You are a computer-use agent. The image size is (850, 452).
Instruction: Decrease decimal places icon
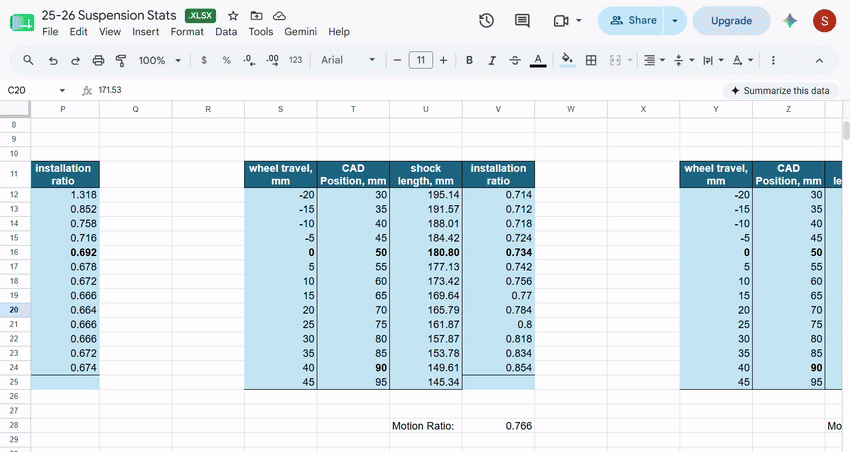[249, 60]
